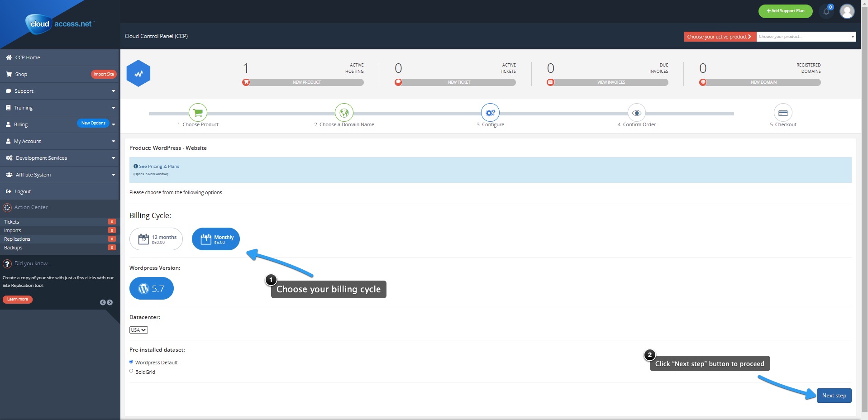Screen dimensions: 868x420
Task: Click the Action Center icon
Action: (7, 208)
